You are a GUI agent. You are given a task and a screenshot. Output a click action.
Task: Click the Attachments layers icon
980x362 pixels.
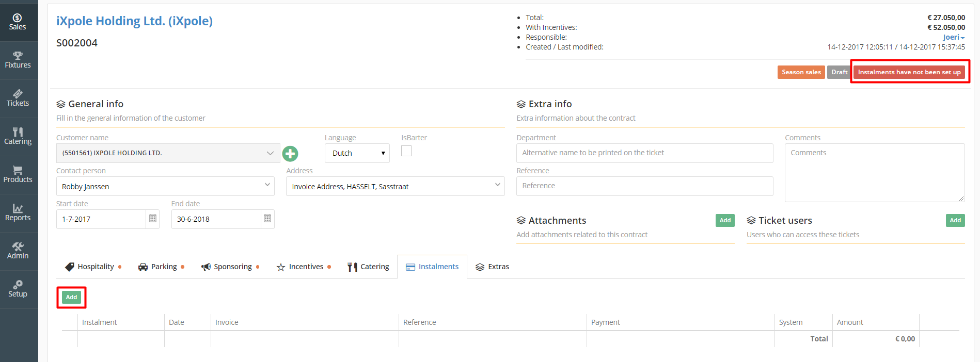coord(521,221)
